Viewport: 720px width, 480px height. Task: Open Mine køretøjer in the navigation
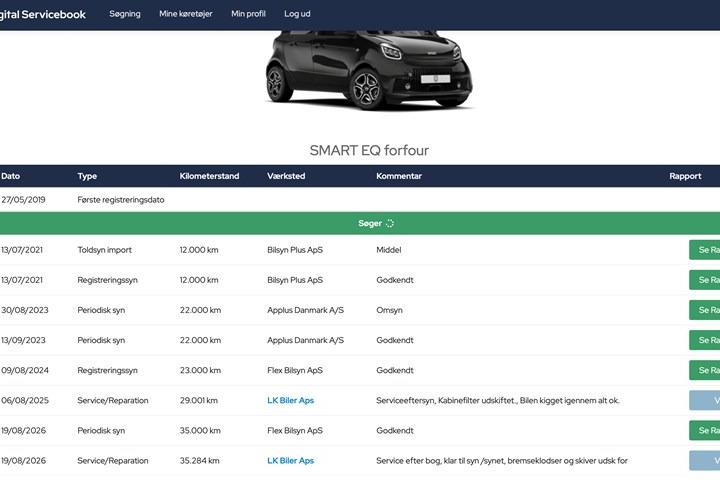pos(186,14)
